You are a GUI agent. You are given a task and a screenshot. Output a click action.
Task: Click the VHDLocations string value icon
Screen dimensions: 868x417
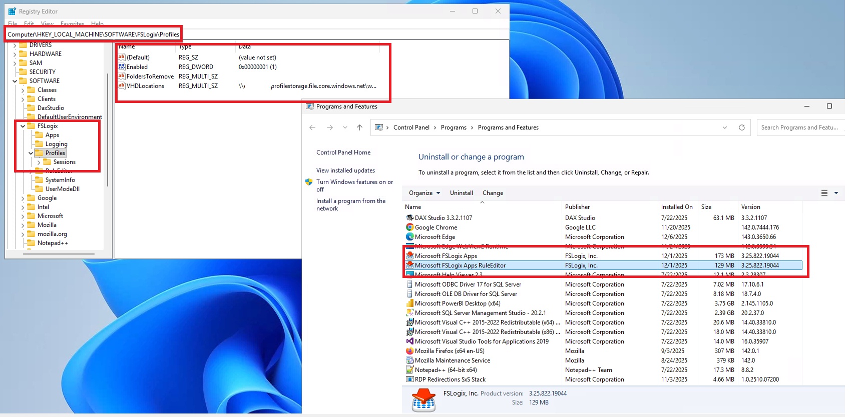pos(122,85)
